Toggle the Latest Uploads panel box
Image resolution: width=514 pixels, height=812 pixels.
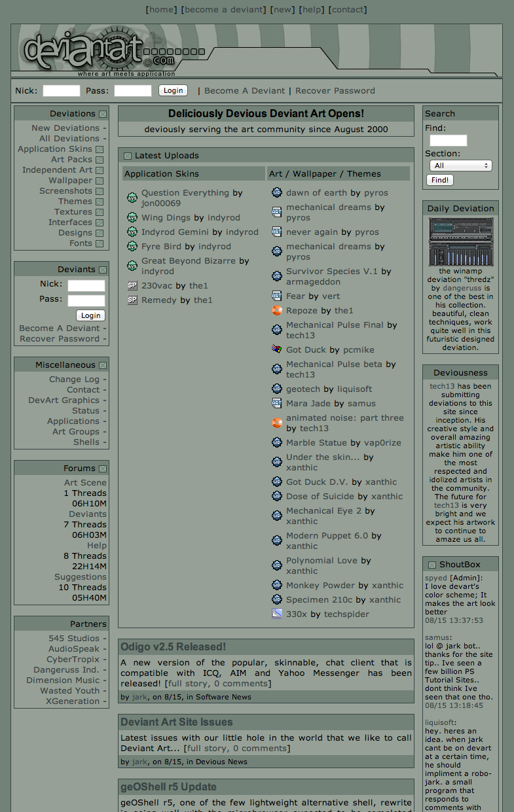point(128,156)
